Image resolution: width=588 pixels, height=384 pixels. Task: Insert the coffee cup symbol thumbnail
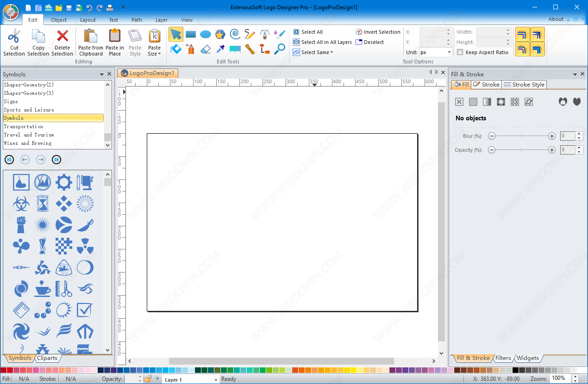coord(43,289)
